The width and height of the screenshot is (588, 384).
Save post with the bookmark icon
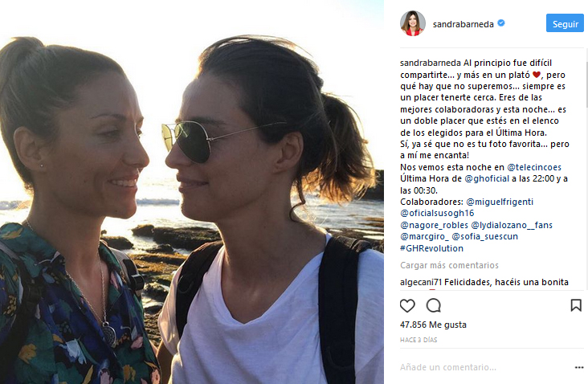576,305
